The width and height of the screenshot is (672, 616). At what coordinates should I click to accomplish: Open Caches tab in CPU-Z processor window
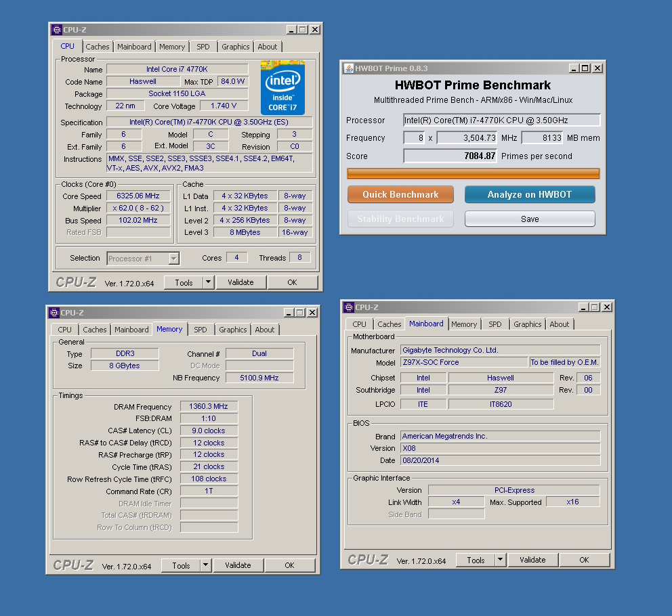(98, 47)
